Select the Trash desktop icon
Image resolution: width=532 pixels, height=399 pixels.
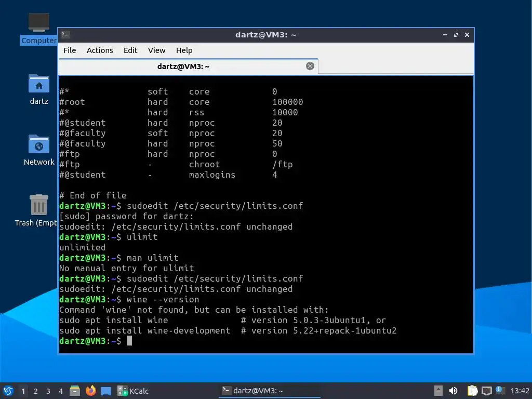[x=36, y=210]
